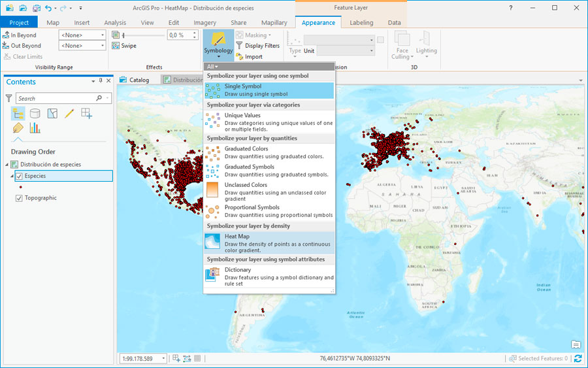Image resolution: width=588 pixels, height=368 pixels.
Task: Open Display Filters
Action: pos(258,46)
